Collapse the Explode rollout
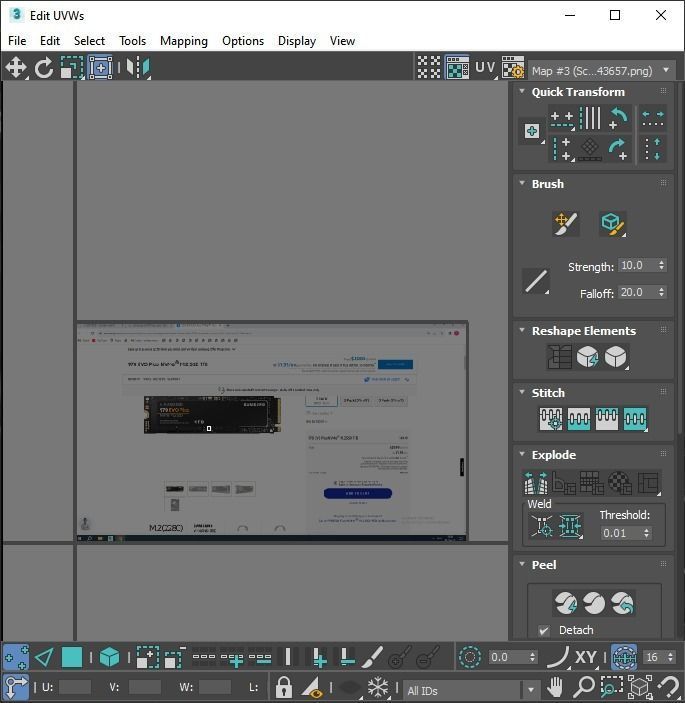 (522, 454)
